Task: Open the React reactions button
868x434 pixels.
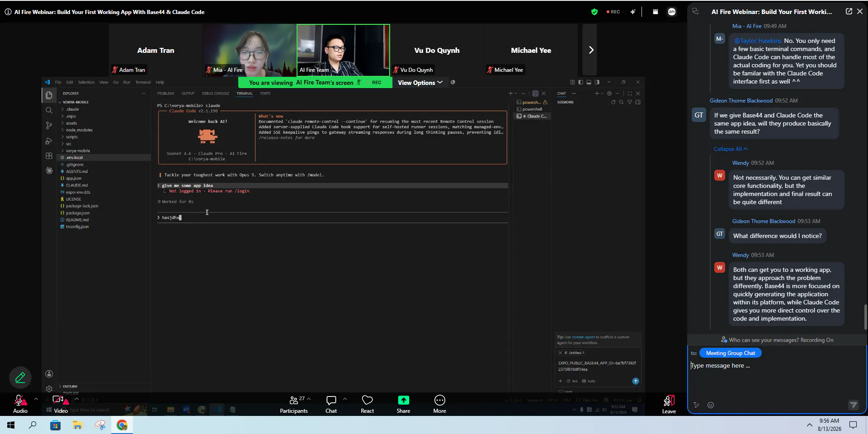Action: point(367,404)
